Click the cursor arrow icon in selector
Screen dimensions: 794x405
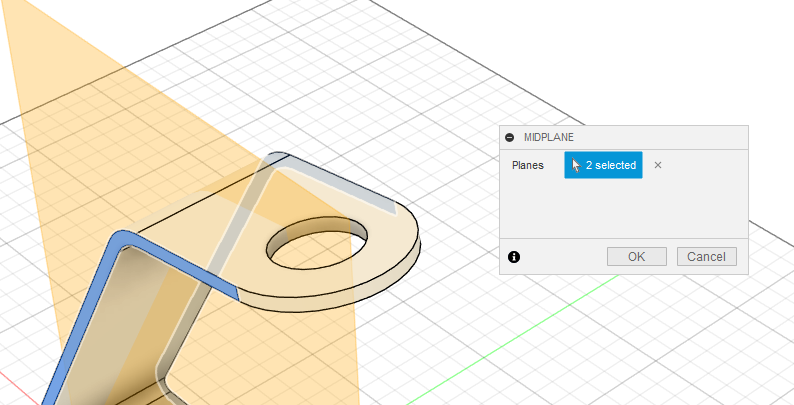(x=576, y=165)
